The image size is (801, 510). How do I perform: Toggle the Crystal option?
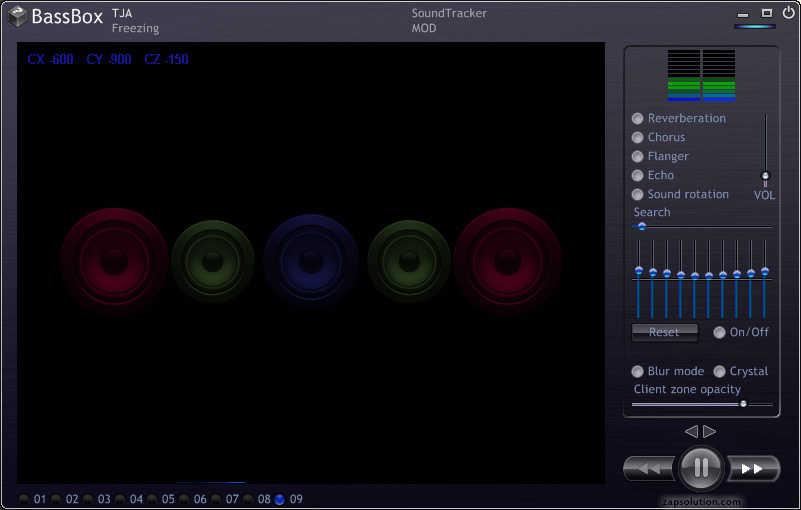pyautogui.click(x=719, y=372)
